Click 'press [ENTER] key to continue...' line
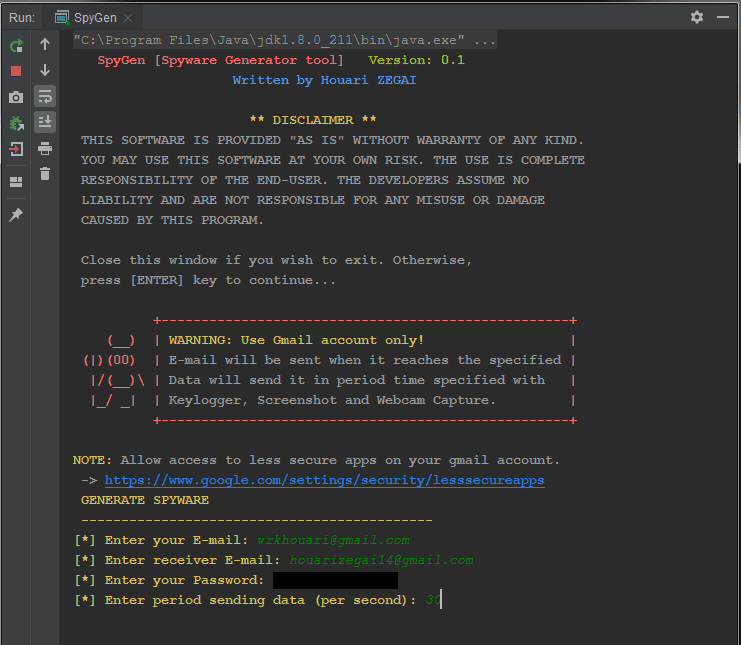Viewport: 741px width, 645px height. click(x=208, y=280)
